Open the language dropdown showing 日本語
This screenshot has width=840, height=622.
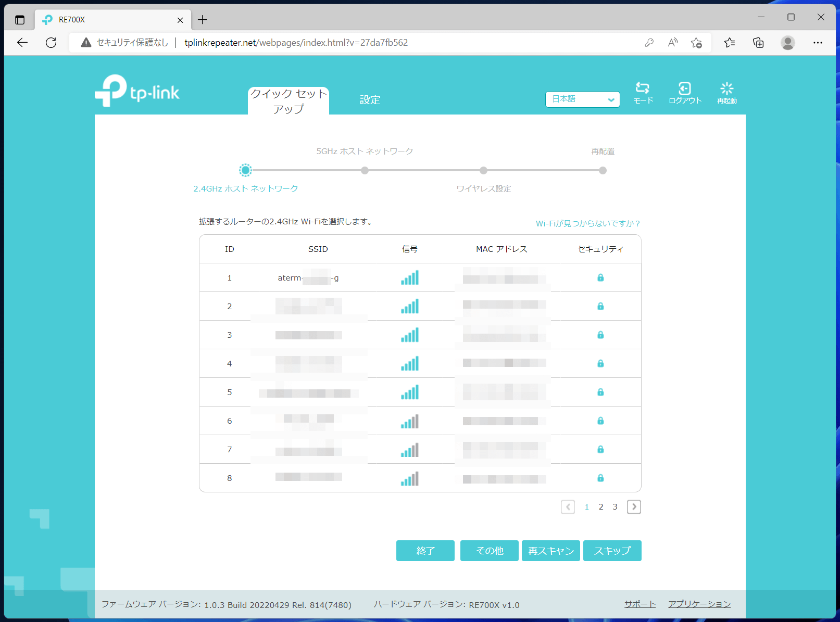[x=582, y=99]
